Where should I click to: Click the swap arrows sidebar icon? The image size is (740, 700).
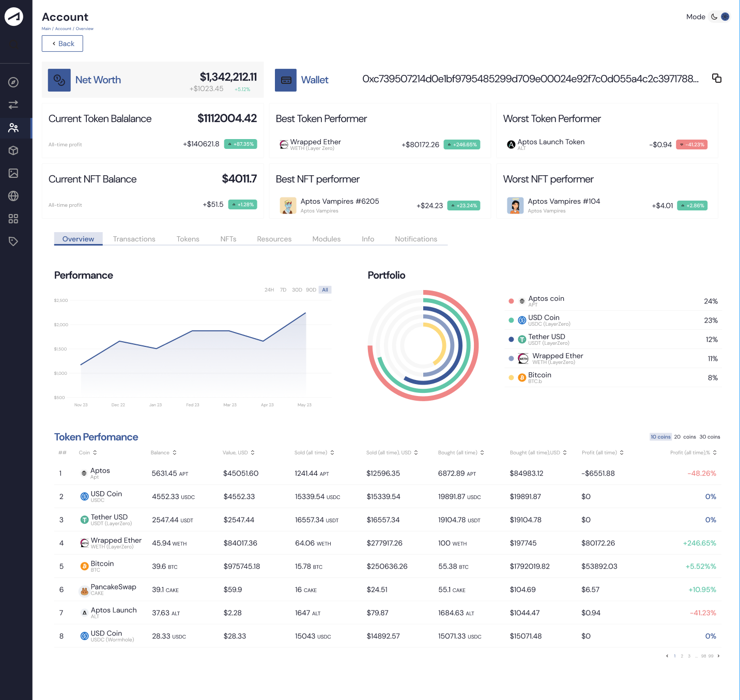(13, 104)
